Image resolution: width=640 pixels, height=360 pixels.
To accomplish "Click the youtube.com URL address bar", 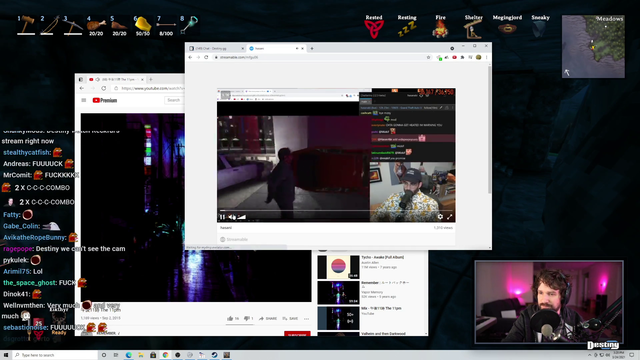I will pyautogui.click(x=149, y=88).
